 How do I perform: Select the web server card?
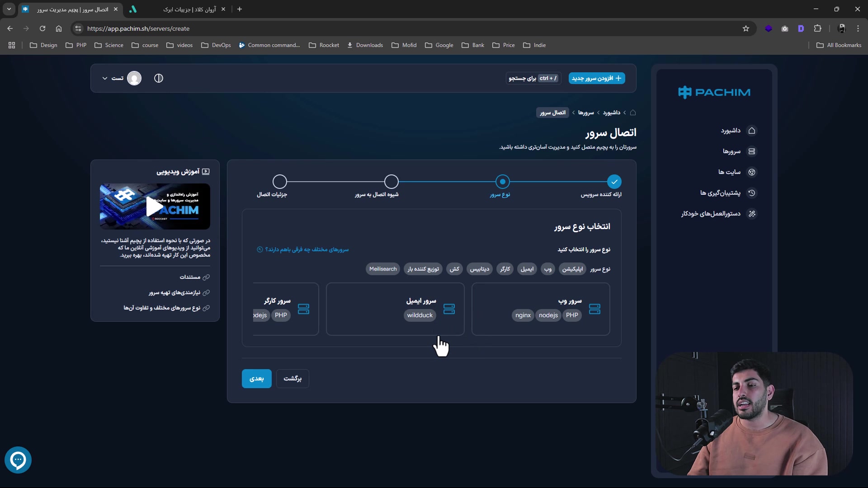tap(540, 309)
